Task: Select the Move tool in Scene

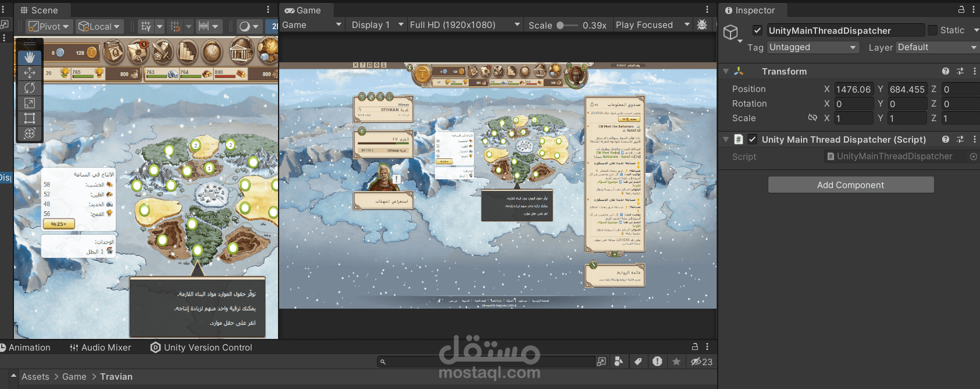Action: tap(30, 73)
